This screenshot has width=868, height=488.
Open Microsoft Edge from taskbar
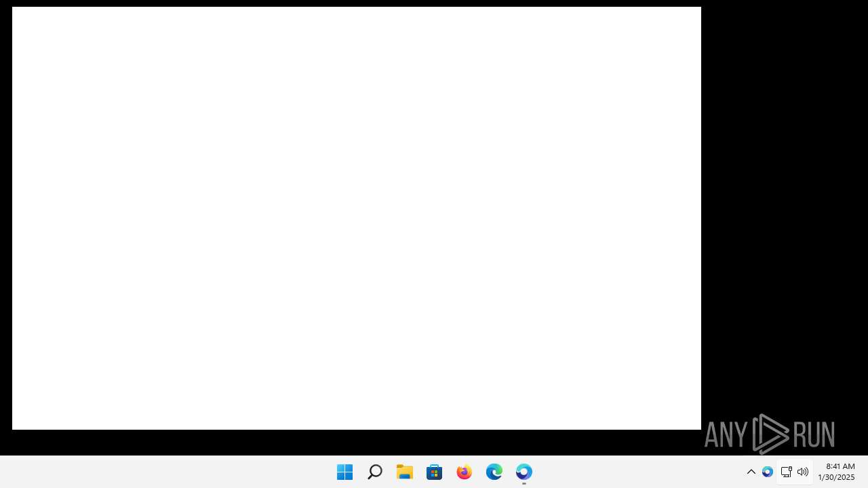[494, 472]
